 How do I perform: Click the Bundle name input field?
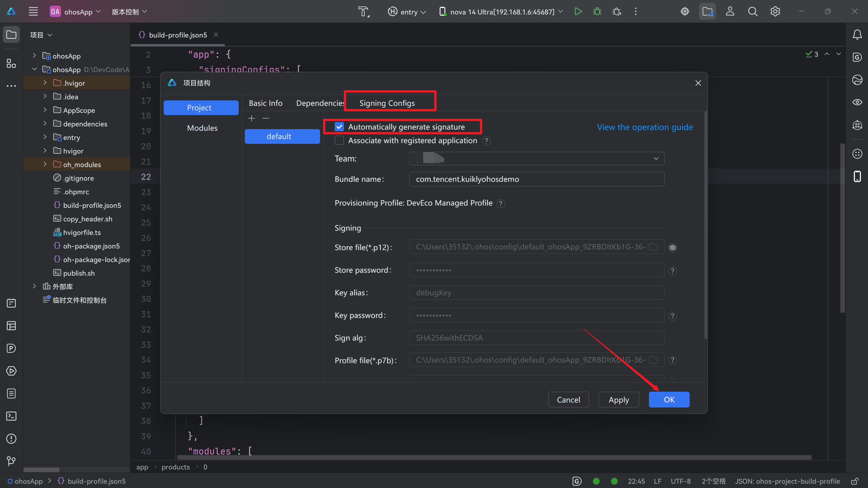[536, 179]
